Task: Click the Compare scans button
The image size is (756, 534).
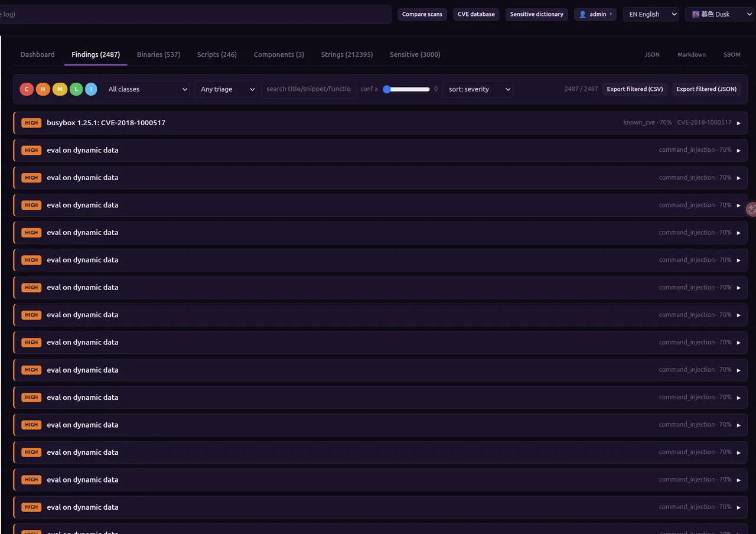Action: click(x=422, y=14)
